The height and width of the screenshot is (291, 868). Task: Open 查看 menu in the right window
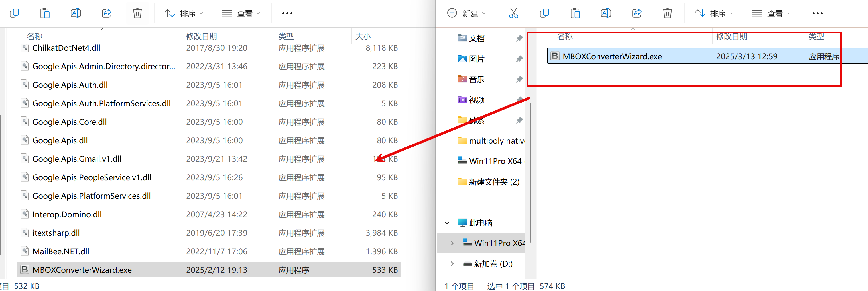click(x=771, y=13)
